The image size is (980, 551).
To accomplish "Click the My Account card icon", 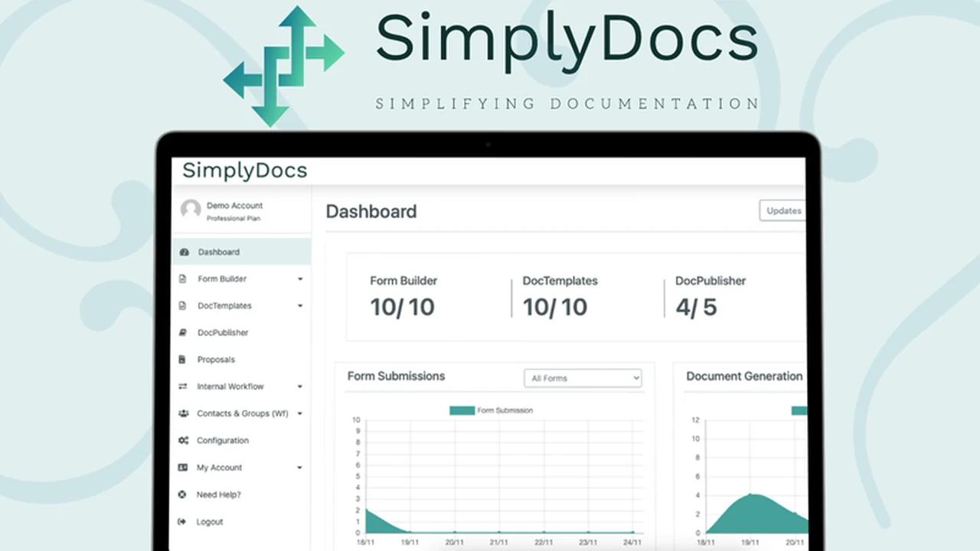I will click(x=184, y=467).
